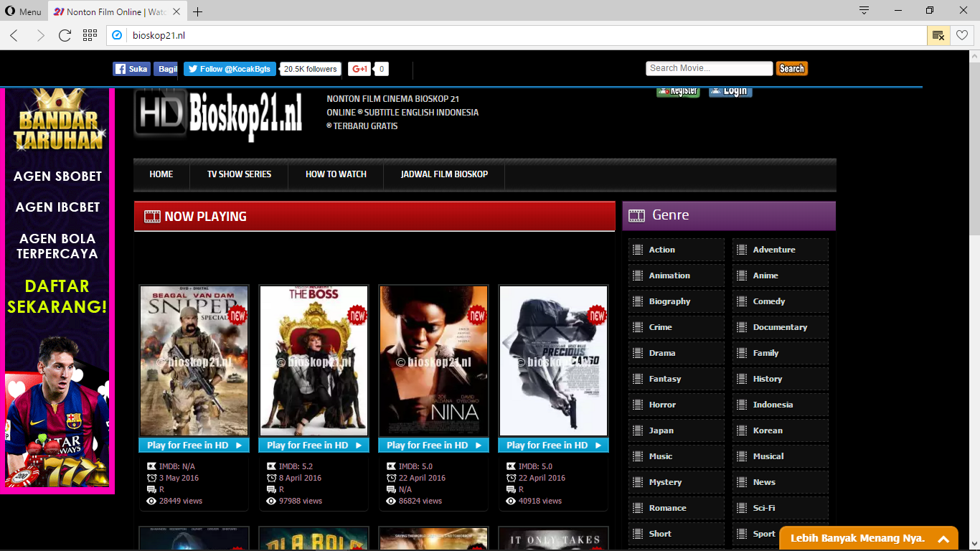Screen dimensions: 980x551
Task: Open the JADWAL FILM BIOSKOP menu item
Action: pos(444,174)
